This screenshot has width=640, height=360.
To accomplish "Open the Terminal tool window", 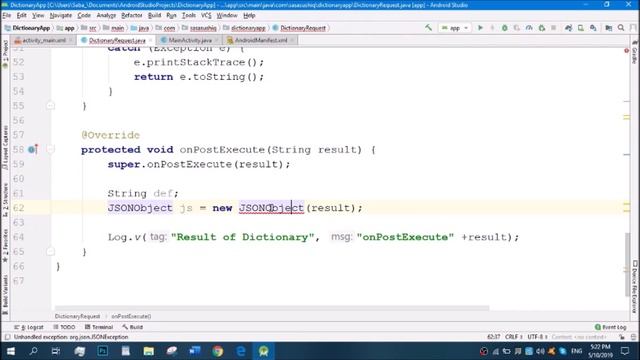I will click(x=99, y=327).
